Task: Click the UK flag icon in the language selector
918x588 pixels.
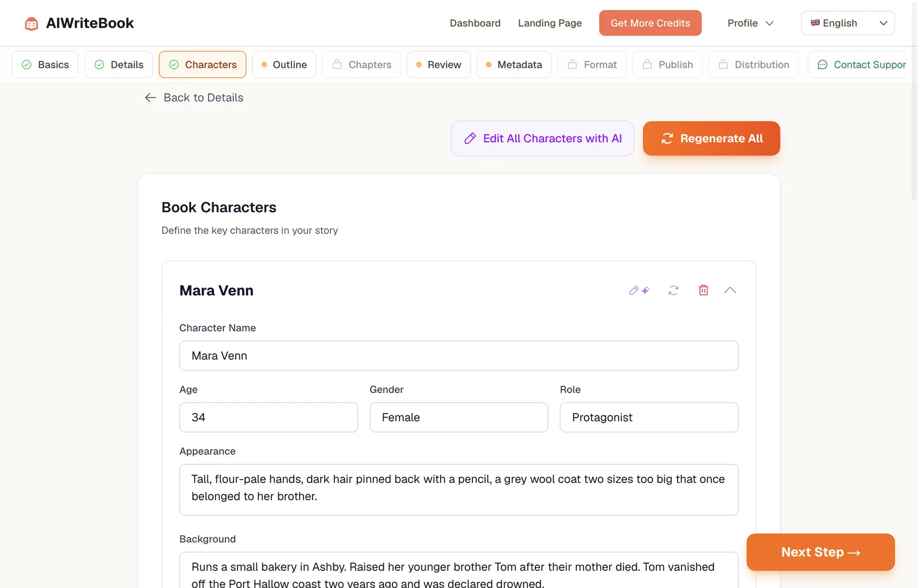Action: [x=815, y=23]
